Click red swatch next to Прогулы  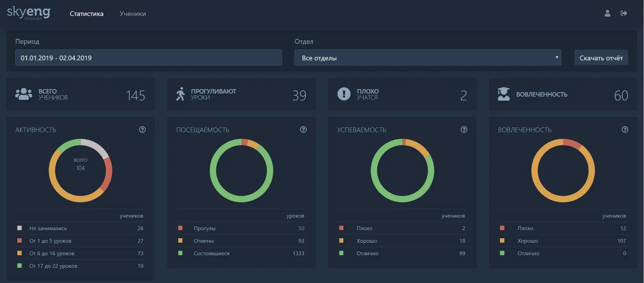click(x=180, y=228)
